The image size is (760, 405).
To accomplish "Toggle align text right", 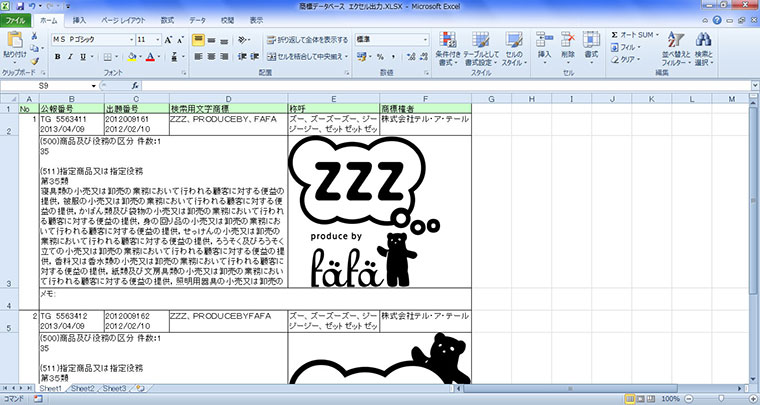I will coord(224,57).
